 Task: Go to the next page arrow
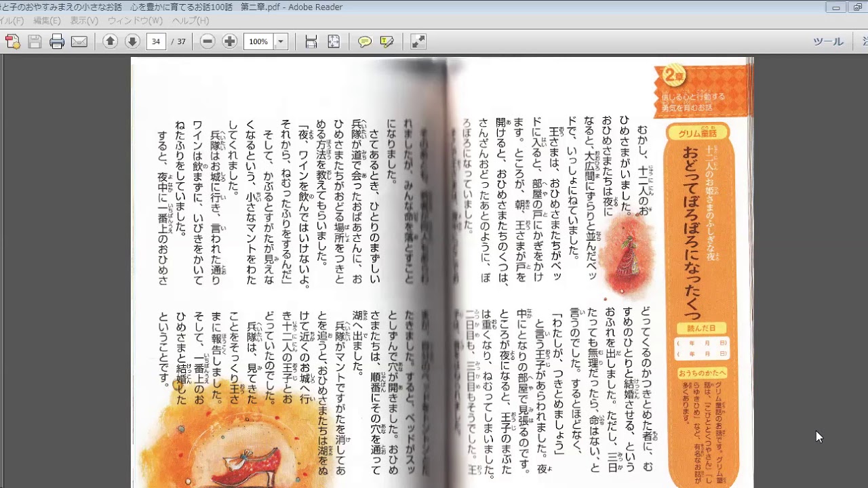click(132, 42)
